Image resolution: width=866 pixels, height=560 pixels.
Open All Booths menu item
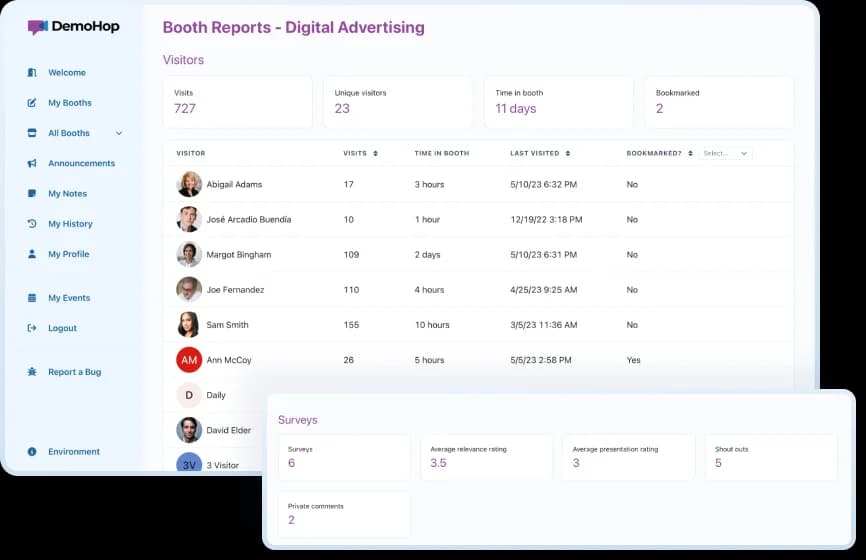[68, 133]
